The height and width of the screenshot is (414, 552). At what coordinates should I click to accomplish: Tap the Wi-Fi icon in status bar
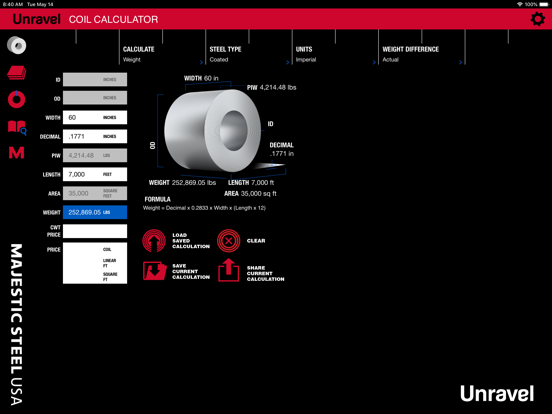pos(520,4)
